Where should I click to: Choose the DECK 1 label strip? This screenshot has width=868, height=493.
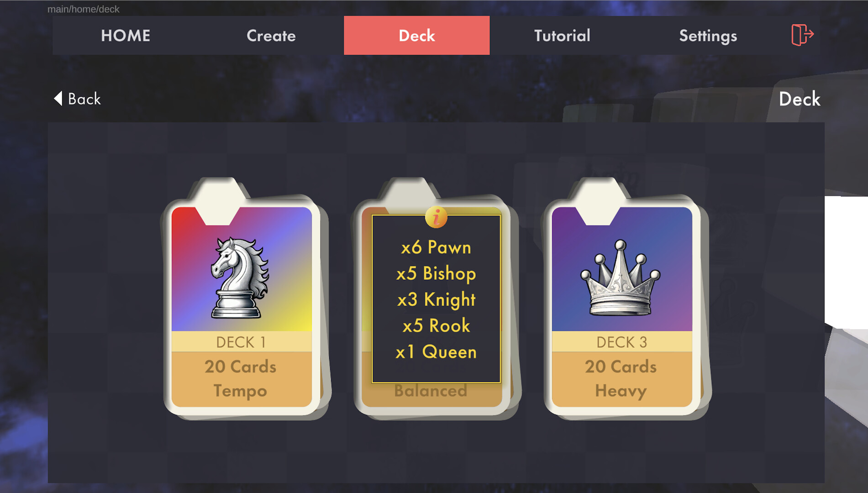(x=242, y=342)
